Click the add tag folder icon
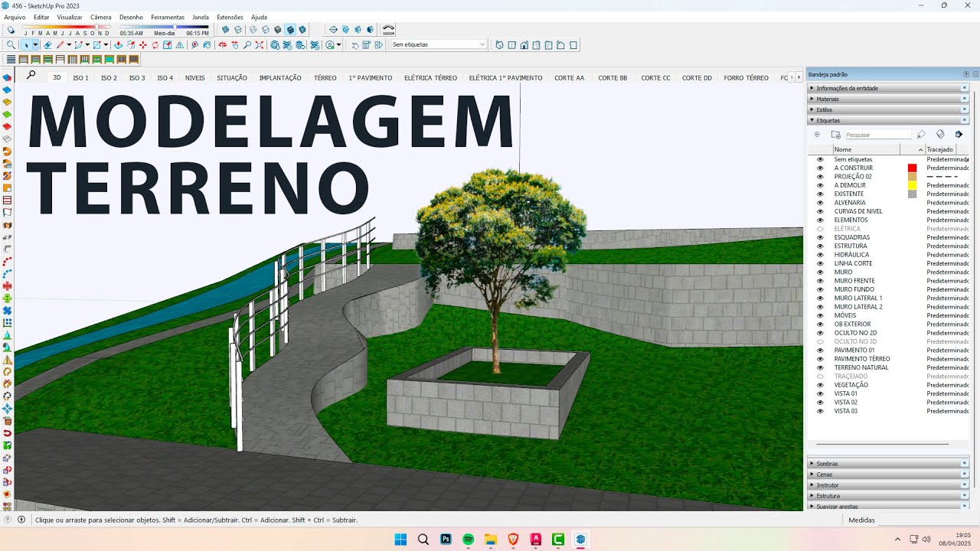The width and height of the screenshot is (980, 551). [x=835, y=134]
